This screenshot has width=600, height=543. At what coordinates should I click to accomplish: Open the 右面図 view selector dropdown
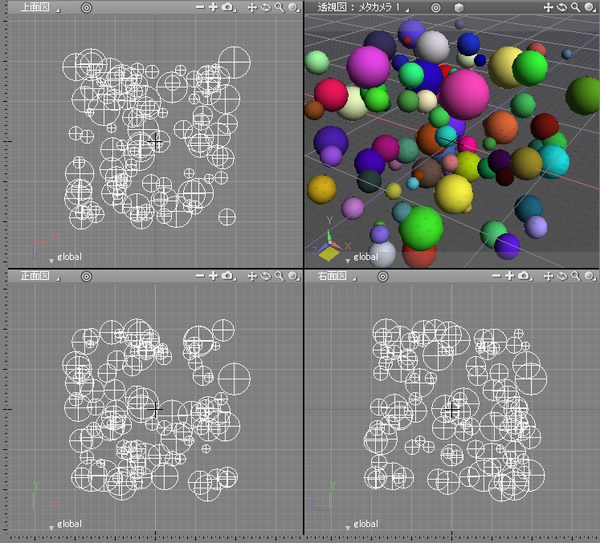[x=336, y=276]
